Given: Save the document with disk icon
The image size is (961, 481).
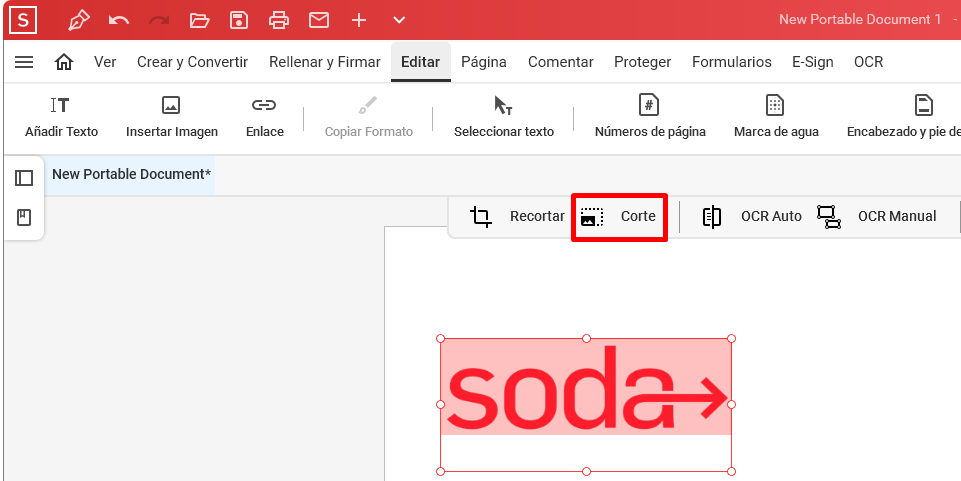Looking at the screenshot, I should click(x=239, y=20).
